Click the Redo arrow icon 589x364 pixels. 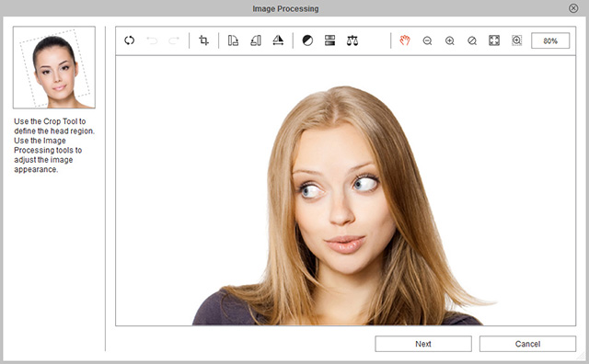click(174, 40)
